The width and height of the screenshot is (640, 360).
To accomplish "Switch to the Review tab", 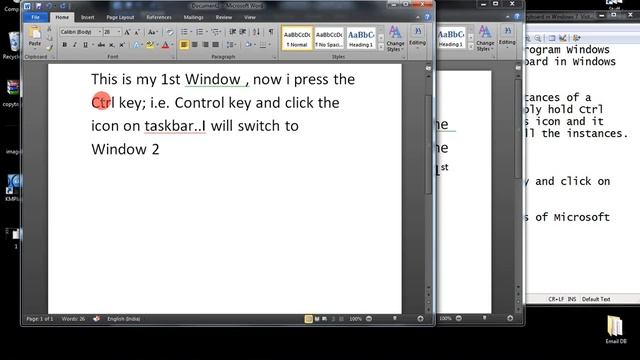I will tap(224, 17).
